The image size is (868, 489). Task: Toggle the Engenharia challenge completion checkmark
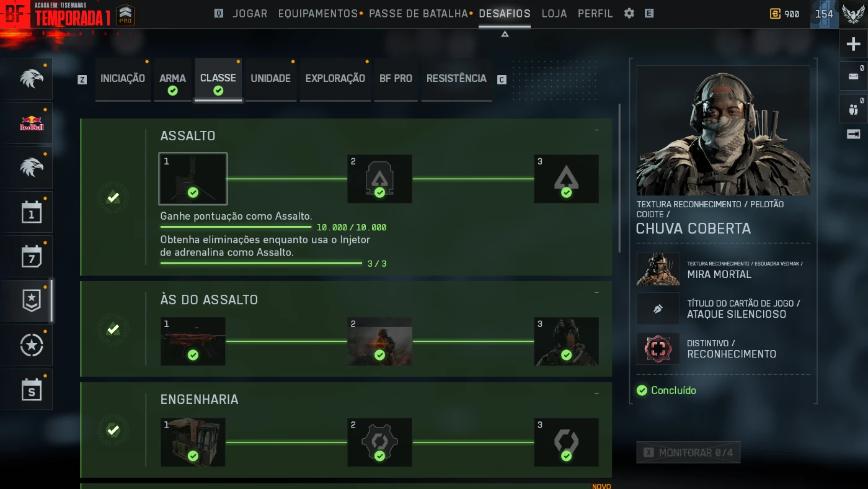(113, 429)
